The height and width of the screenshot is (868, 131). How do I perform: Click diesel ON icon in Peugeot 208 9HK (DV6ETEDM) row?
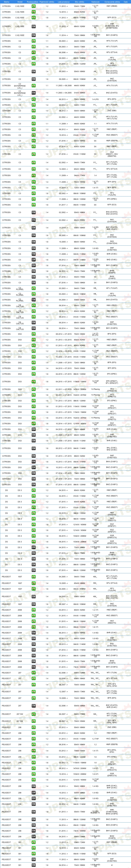(34, 812)
